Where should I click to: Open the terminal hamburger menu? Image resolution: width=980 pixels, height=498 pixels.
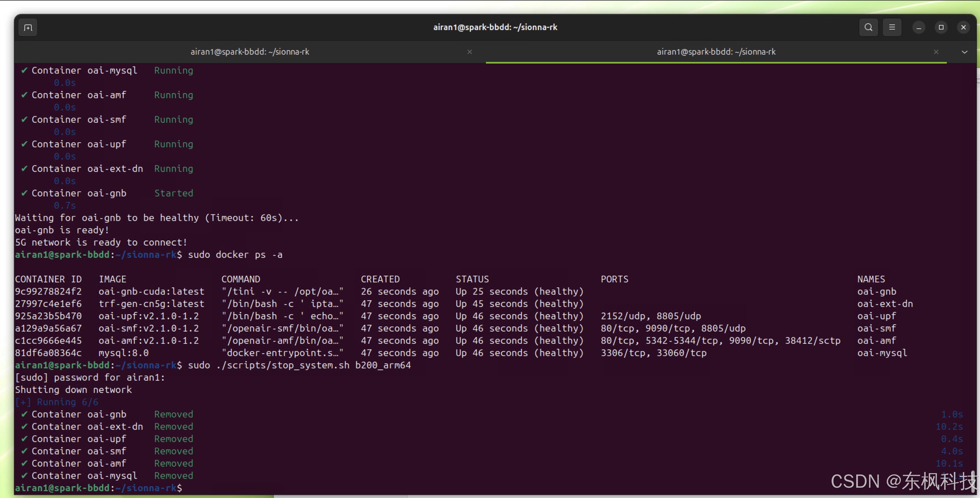pyautogui.click(x=892, y=27)
